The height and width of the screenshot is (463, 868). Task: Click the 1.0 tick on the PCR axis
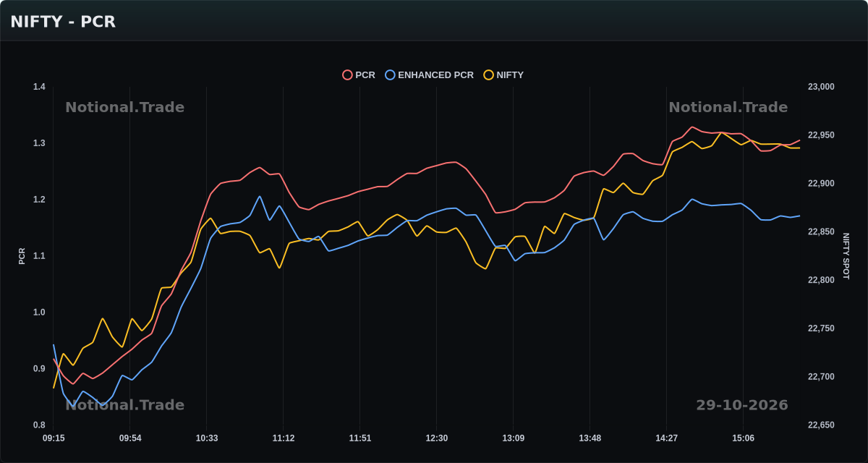click(x=39, y=313)
